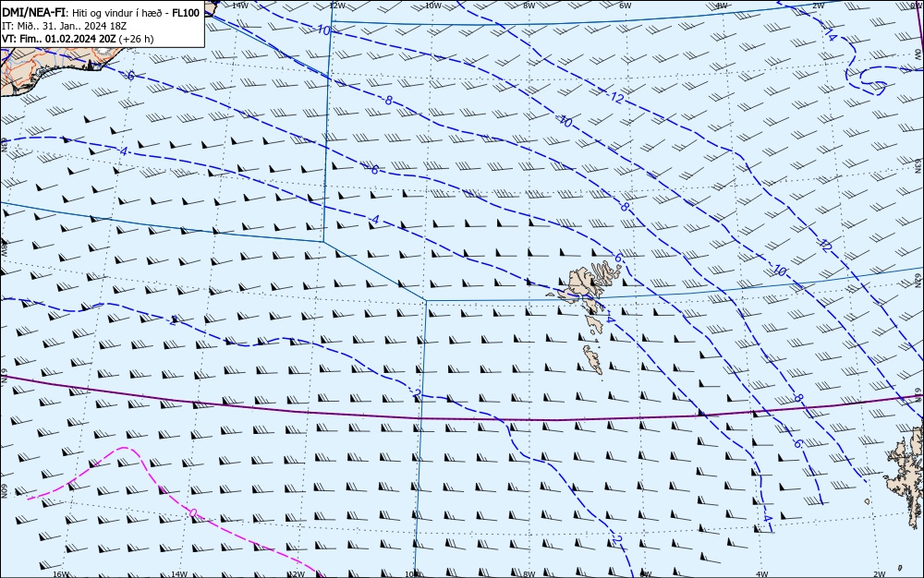
Task: Click the 'IT: Mið.. 31. Jan.. 2024 18Z' line
Action: [65, 26]
